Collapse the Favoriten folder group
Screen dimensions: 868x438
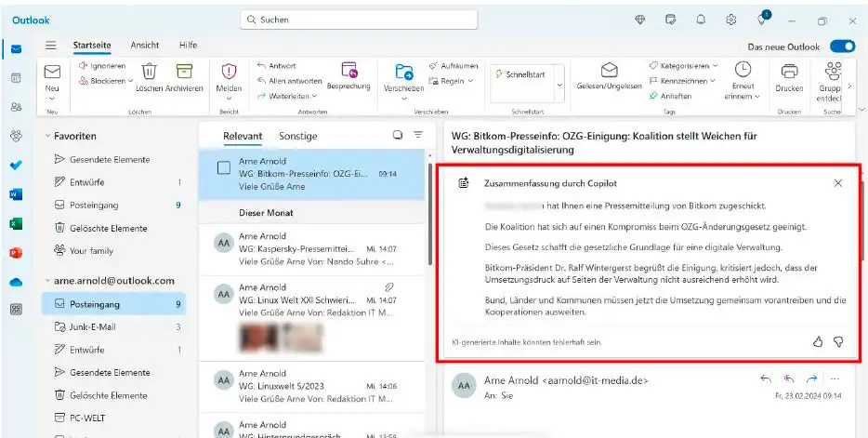[47, 136]
